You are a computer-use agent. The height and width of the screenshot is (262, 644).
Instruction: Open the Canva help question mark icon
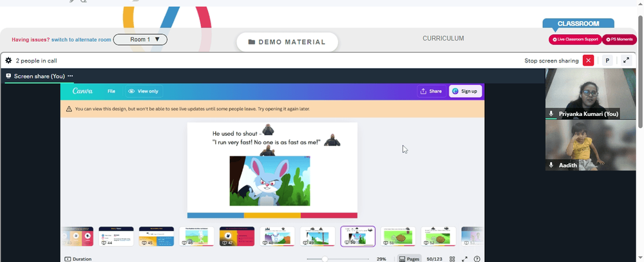click(x=477, y=259)
